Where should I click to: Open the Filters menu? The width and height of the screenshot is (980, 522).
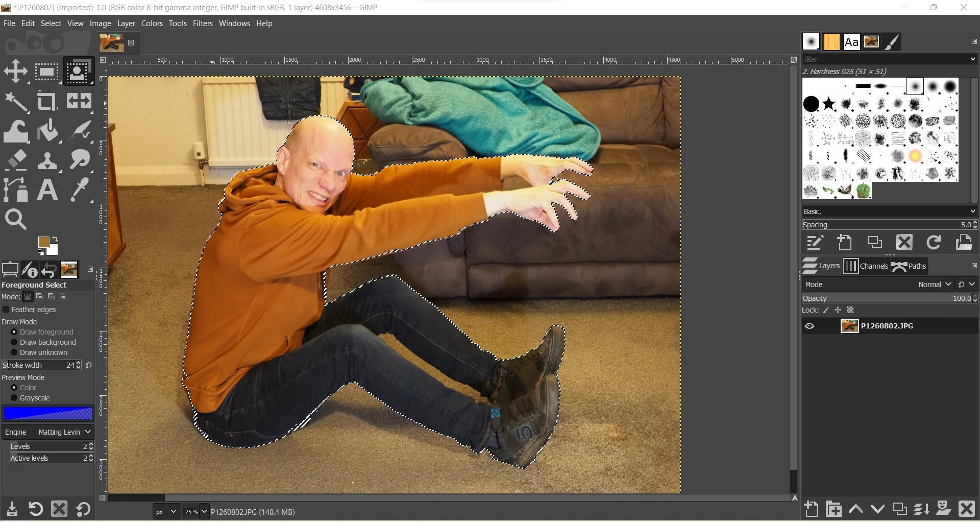point(203,23)
